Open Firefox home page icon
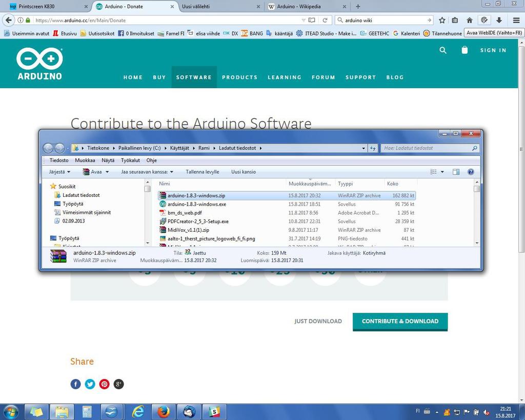Viewport: 525px width, 420px height. tap(470, 20)
